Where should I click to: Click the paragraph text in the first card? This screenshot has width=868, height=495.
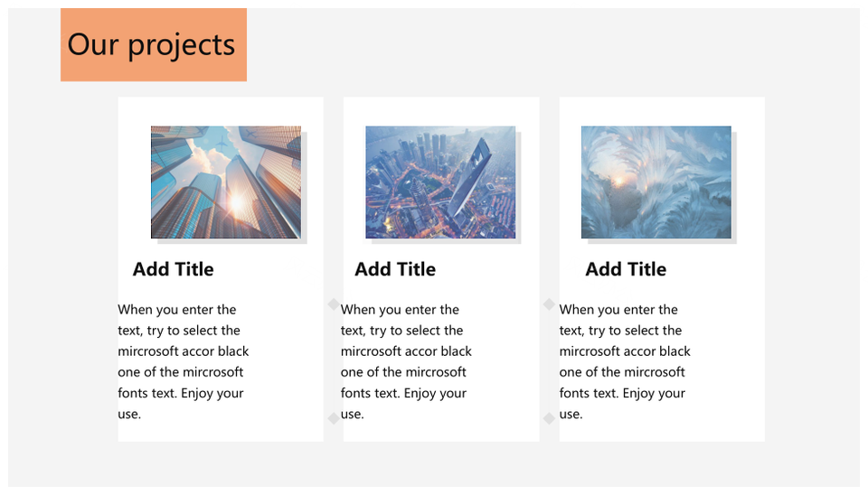click(x=184, y=361)
